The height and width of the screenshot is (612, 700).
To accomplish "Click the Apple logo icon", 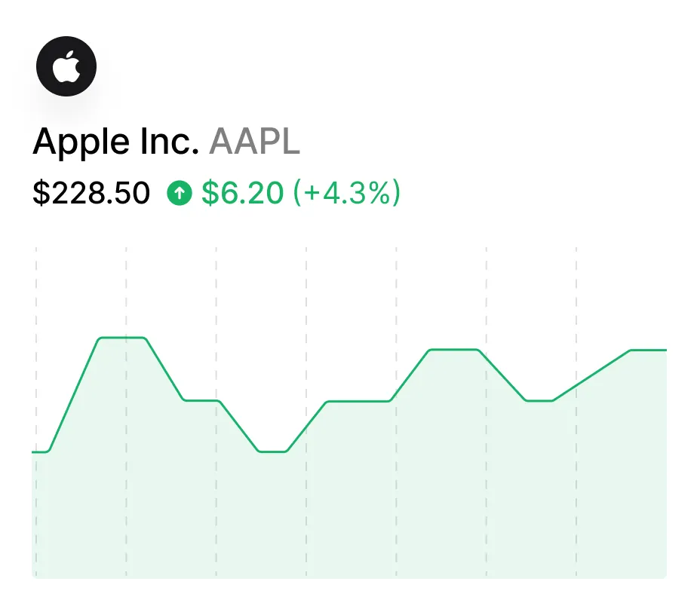I will tap(66, 66).
